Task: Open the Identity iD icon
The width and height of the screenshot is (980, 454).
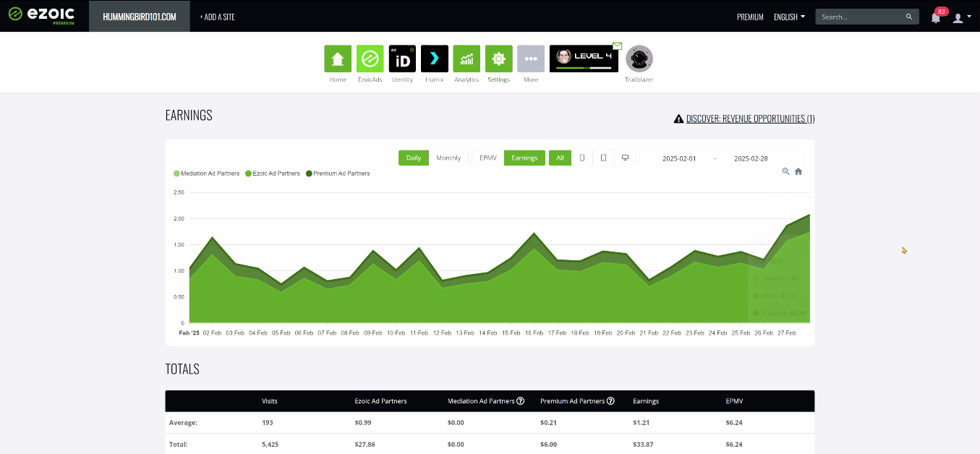Action: point(402,59)
